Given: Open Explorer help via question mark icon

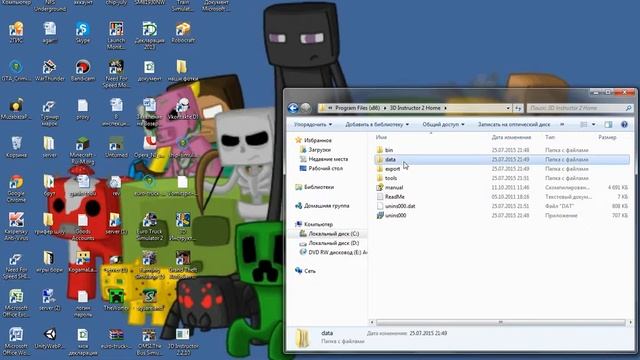Looking at the screenshot, I should pos(624,124).
